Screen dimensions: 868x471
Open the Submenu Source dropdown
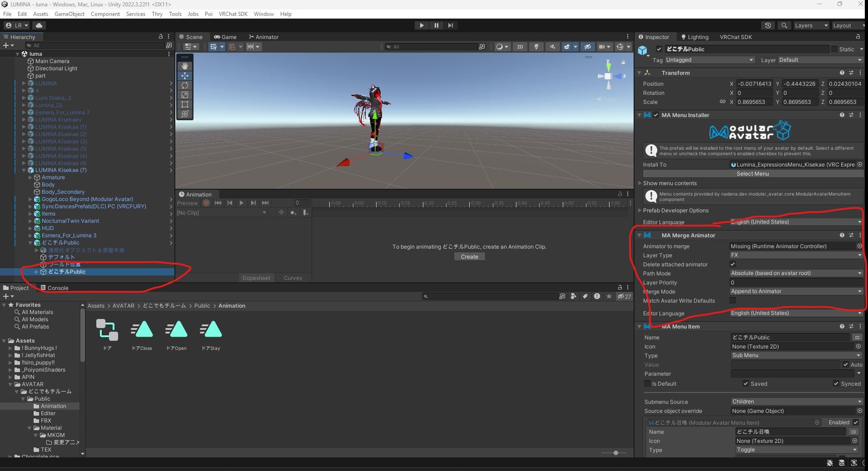tap(797, 402)
